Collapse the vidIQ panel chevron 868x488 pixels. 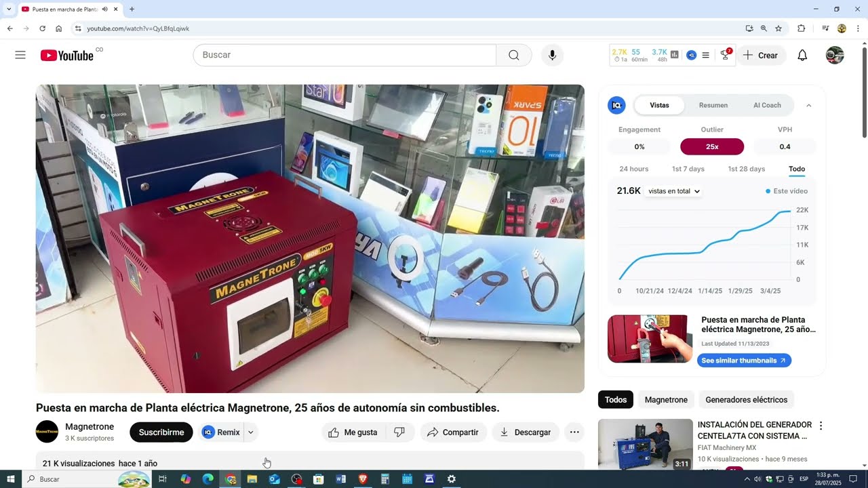point(808,105)
